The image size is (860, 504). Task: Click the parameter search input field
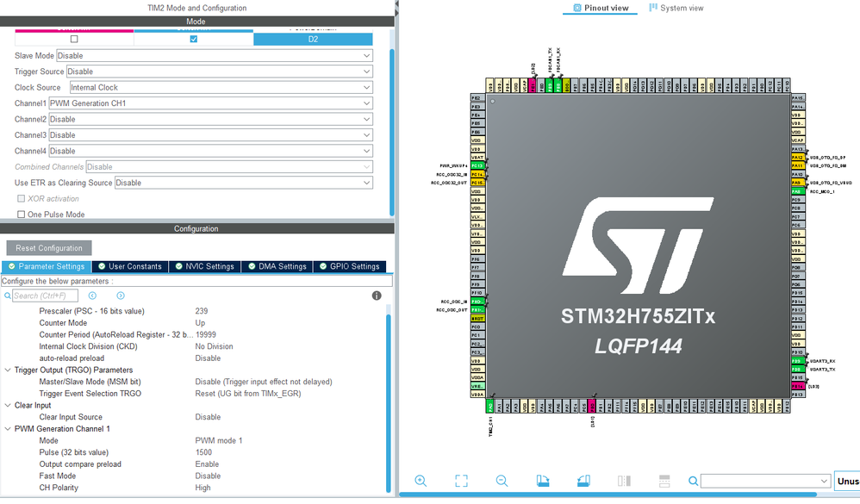pyautogui.click(x=45, y=296)
